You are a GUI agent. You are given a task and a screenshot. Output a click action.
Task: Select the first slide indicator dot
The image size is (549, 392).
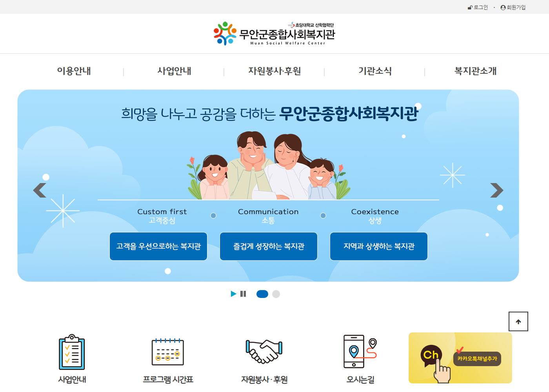click(x=262, y=294)
